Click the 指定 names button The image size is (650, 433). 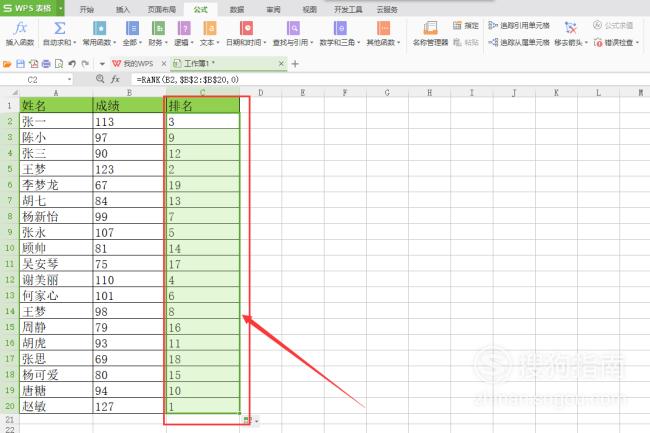pyautogui.click(x=466, y=26)
